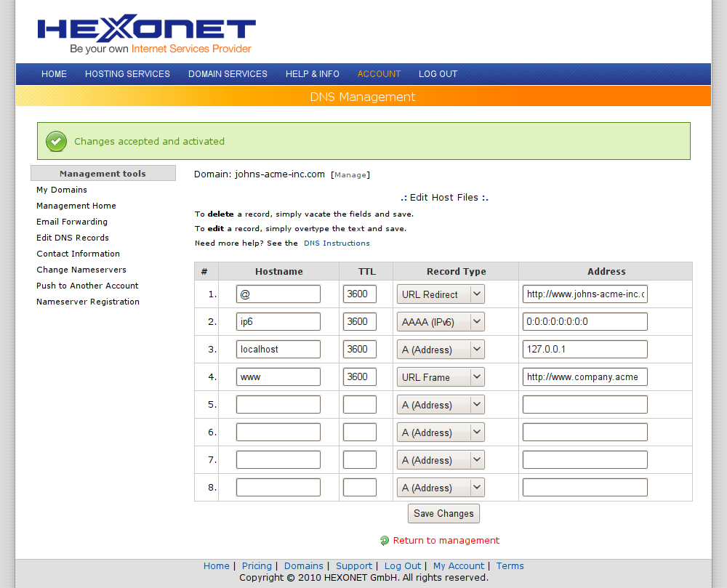The width and height of the screenshot is (727, 588).
Task: Click the Hostname field containing ip6
Action: click(278, 321)
